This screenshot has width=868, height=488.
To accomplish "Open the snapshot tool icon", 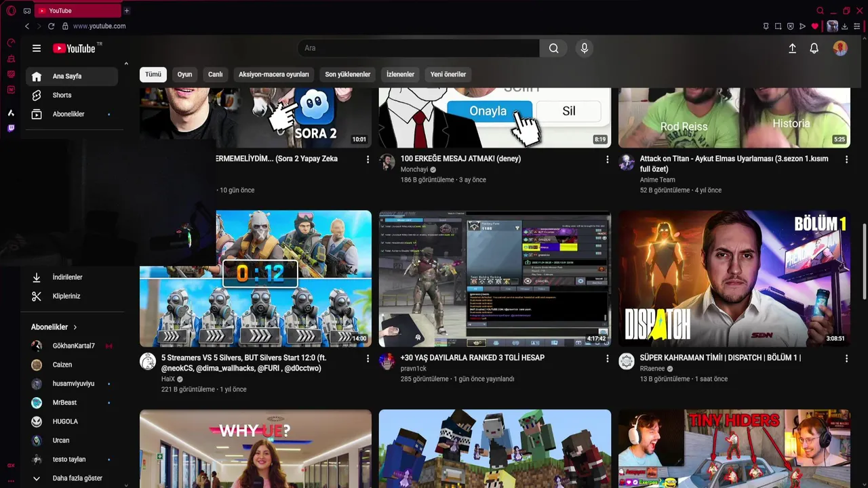I will [778, 26].
